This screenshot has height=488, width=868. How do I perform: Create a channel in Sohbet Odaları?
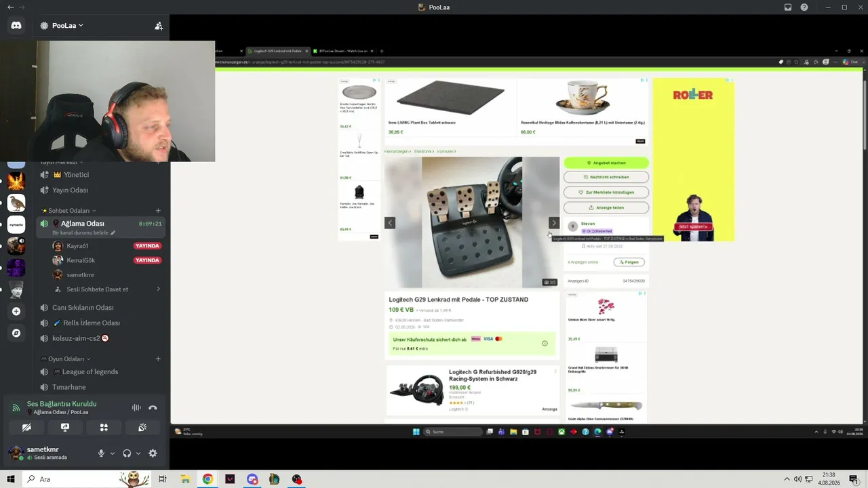[158, 211]
